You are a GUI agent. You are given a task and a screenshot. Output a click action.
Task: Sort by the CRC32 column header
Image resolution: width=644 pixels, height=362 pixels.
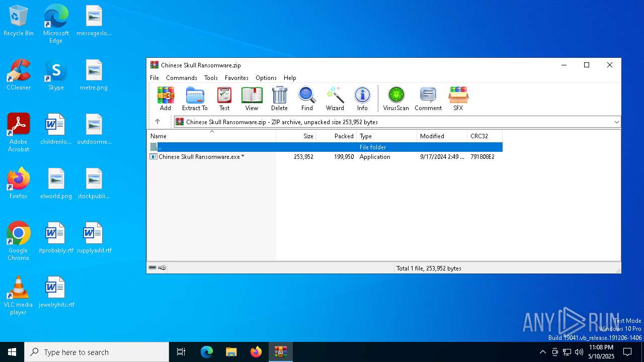point(485,136)
